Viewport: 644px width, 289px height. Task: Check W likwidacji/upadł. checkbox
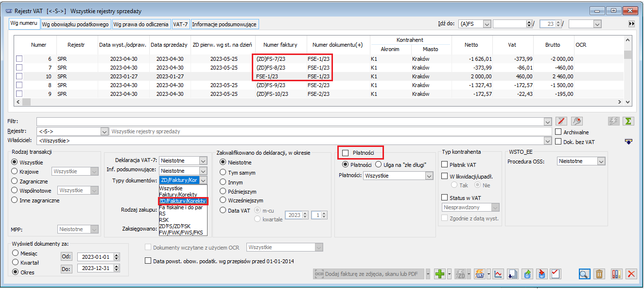[x=444, y=176]
